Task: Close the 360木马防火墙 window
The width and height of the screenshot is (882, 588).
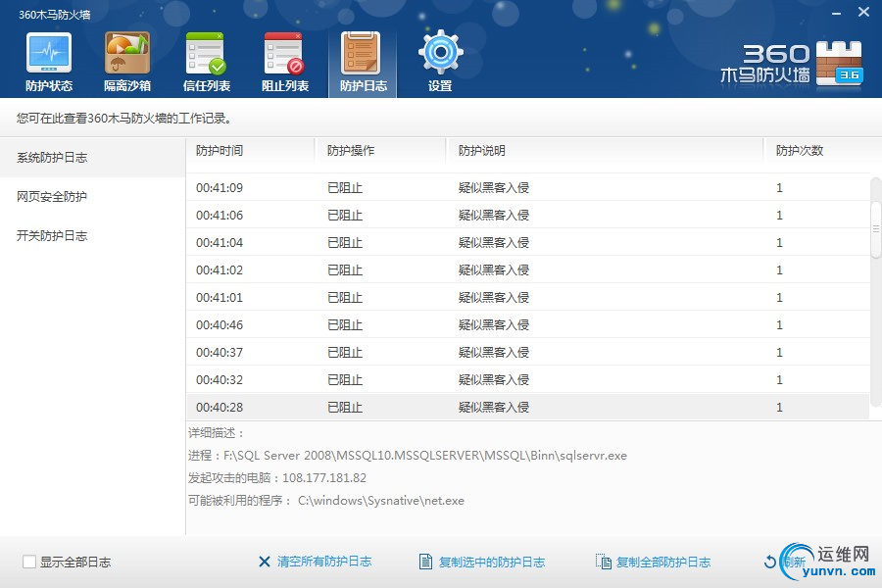Action: [863, 12]
